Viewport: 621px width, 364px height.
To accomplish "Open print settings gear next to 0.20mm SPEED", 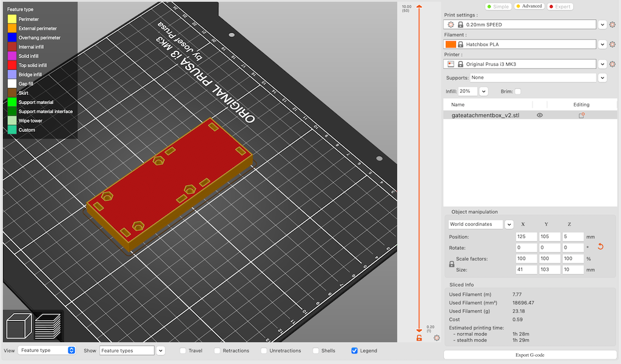I will 613,25.
